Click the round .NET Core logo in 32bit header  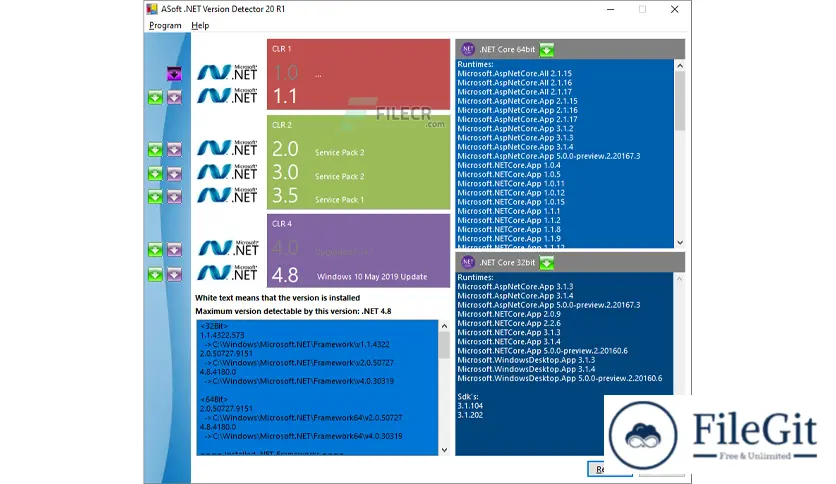click(468, 262)
